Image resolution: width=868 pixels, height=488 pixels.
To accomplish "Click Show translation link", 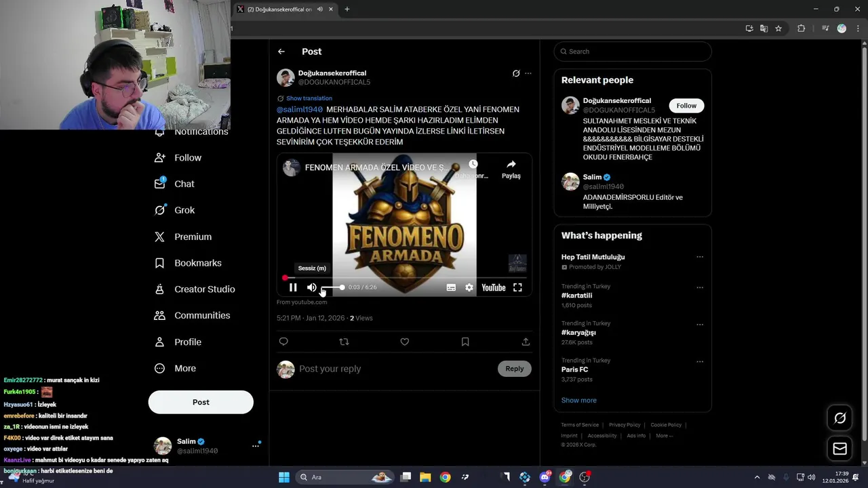I will tap(309, 98).
